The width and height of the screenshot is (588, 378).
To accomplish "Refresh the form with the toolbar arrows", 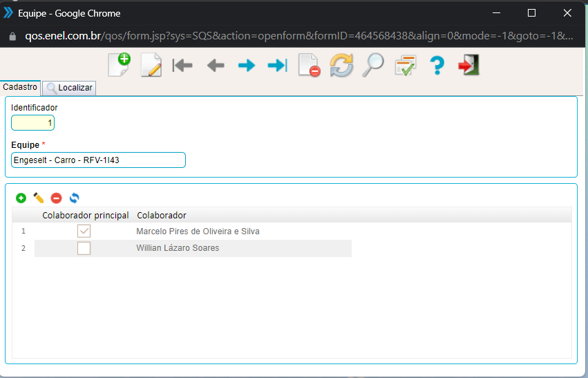I will coord(341,66).
